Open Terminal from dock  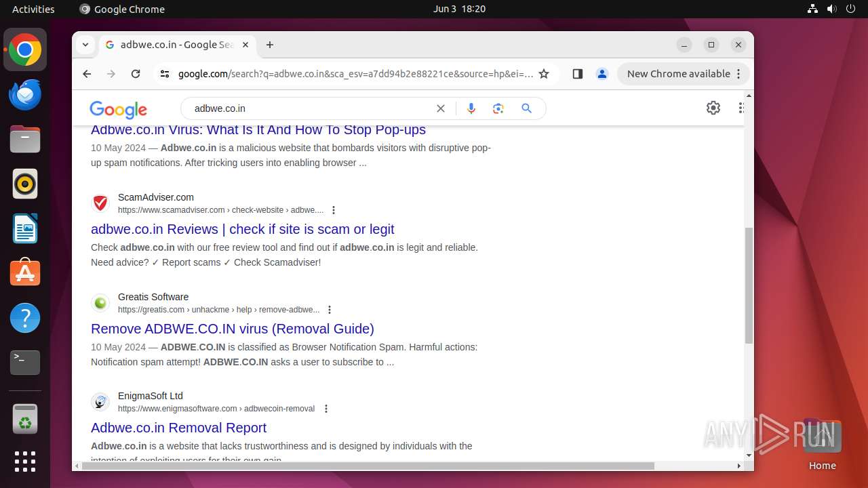[x=25, y=363]
